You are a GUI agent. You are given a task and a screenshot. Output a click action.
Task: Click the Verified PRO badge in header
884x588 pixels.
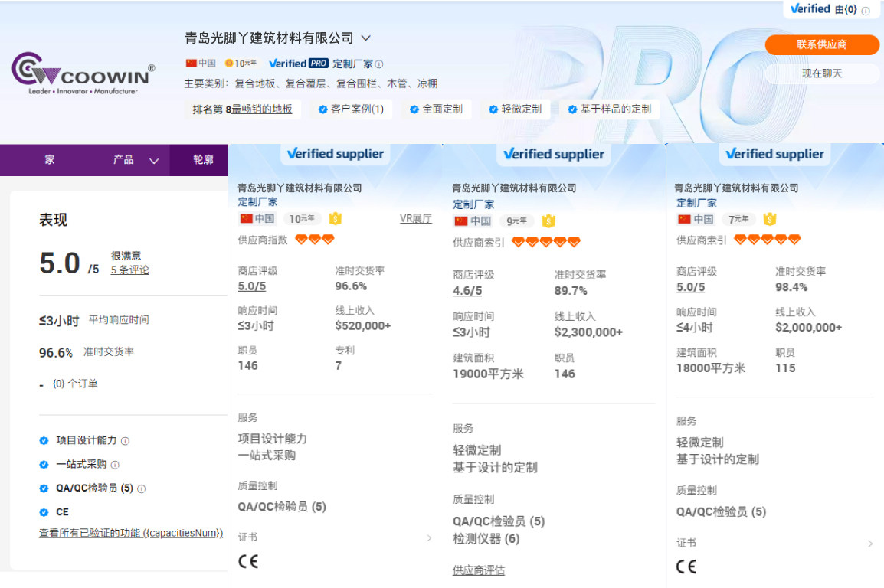click(298, 64)
